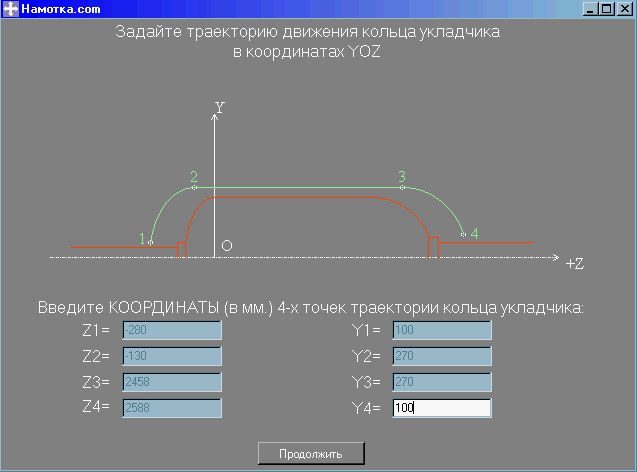The height and width of the screenshot is (472, 637).
Task: Click the Y2= label
Action: pos(366,356)
